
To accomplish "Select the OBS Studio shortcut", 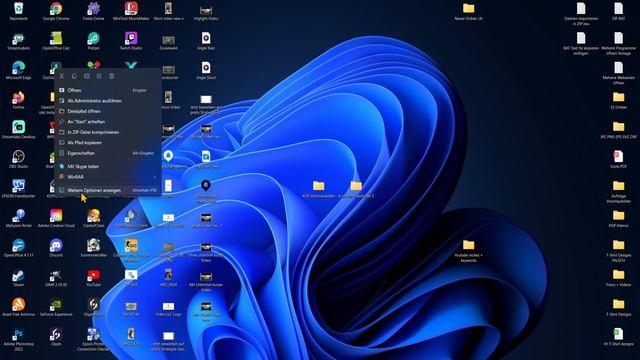I will coord(18,158).
